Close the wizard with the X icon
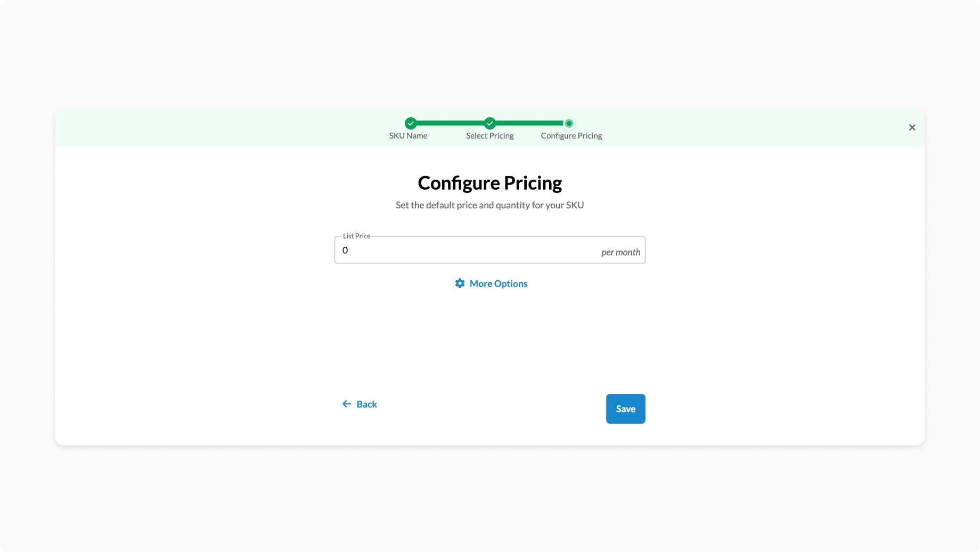The image size is (980, 552). click(912, 127)
